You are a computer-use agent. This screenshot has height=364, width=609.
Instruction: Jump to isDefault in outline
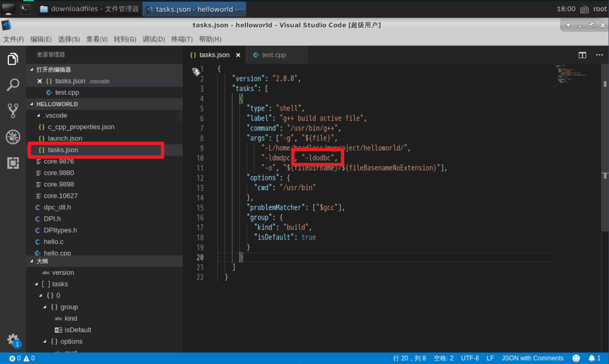104,330
